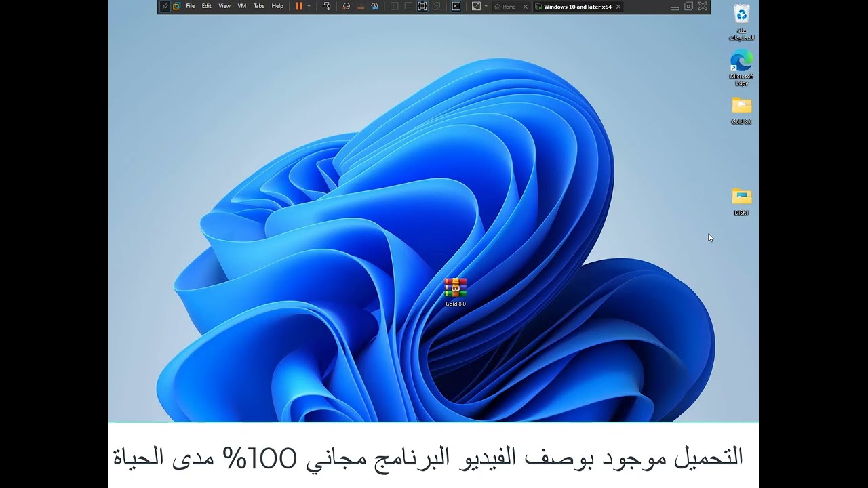Open the Edit menu
The height and width of the screenshot is (488, 868).
click(206, 6)
